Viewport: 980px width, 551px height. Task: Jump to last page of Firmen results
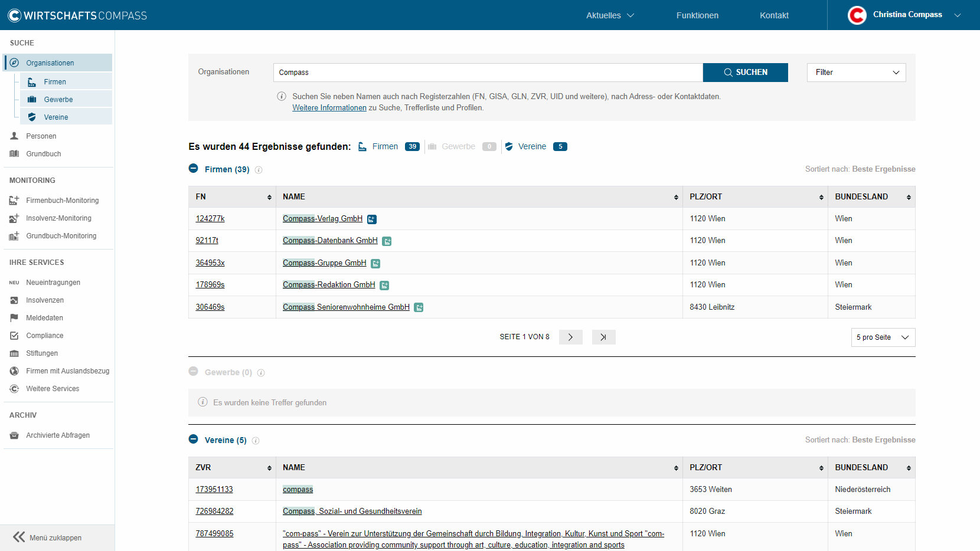click(x=603, y=337)
